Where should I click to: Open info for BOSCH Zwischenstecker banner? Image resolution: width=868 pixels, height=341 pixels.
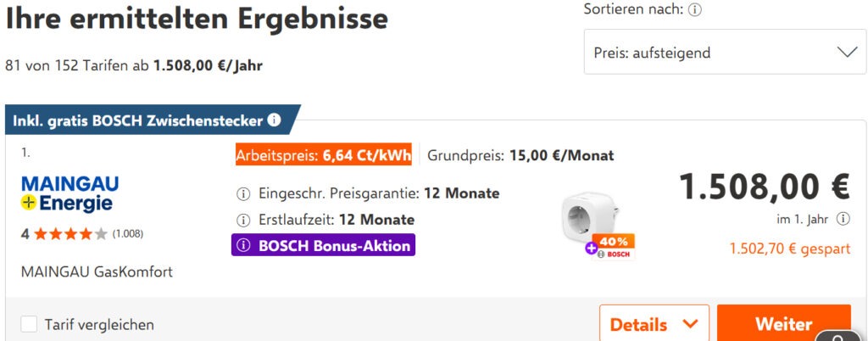[274, 120]
